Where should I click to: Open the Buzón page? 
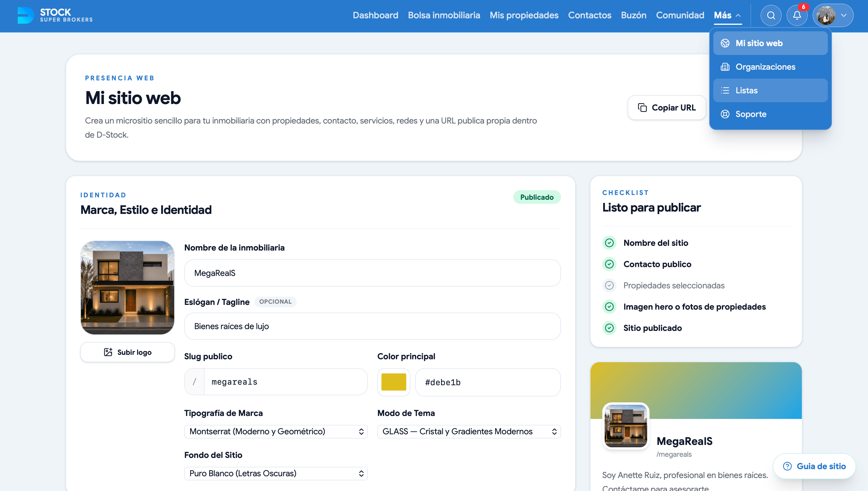(x=634, y=15)
